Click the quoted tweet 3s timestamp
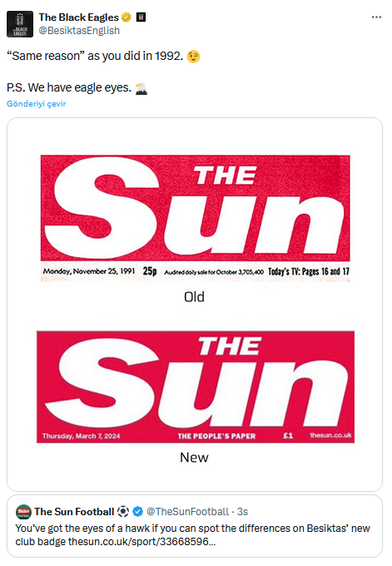Image resolution: width=392 pixels, height=566 pixels. pyautogui.click(x=242, y=512)
